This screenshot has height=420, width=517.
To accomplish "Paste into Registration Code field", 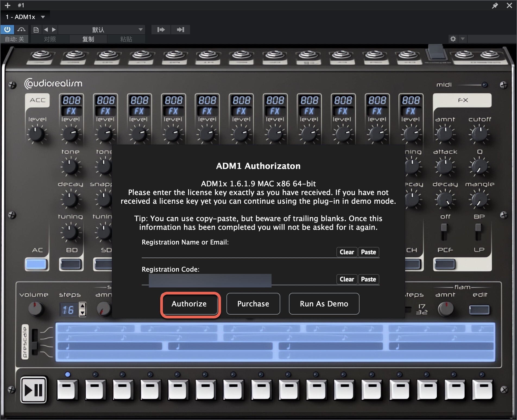I will pos(368,279).
